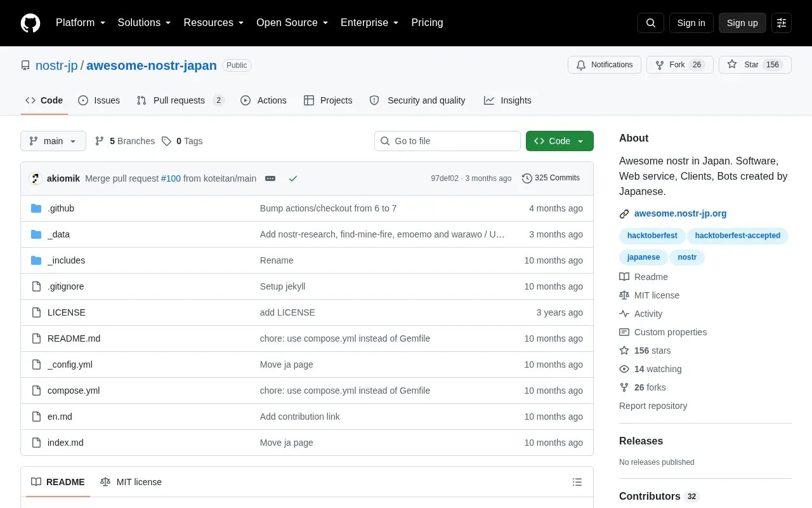Open the awesome.nostr-jp.org link
Image resolution: width=812 pixels, height=508 pixels.
680,213
